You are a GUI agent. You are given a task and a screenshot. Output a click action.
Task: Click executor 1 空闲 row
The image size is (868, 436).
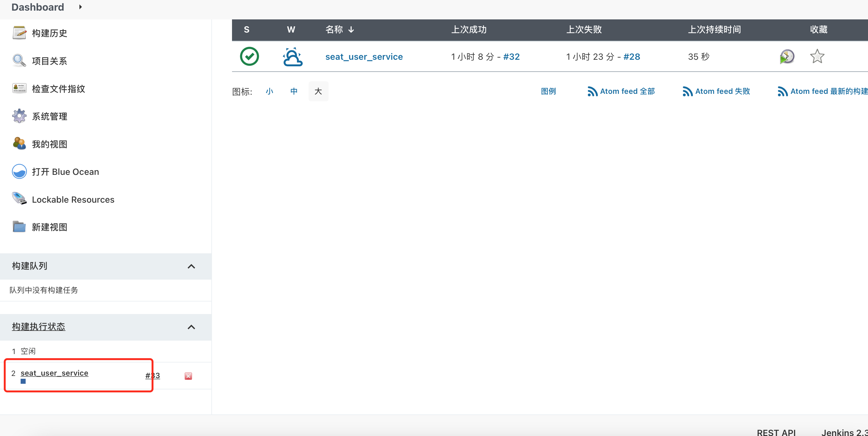tap(106, 351)
